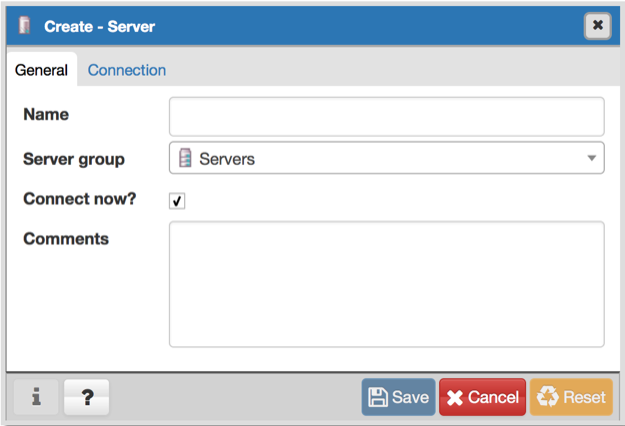The width and height of the screenshot is (625, 426).
Task: Show object info with the i button
Action: pyautogui.click(x=36, y=397)
